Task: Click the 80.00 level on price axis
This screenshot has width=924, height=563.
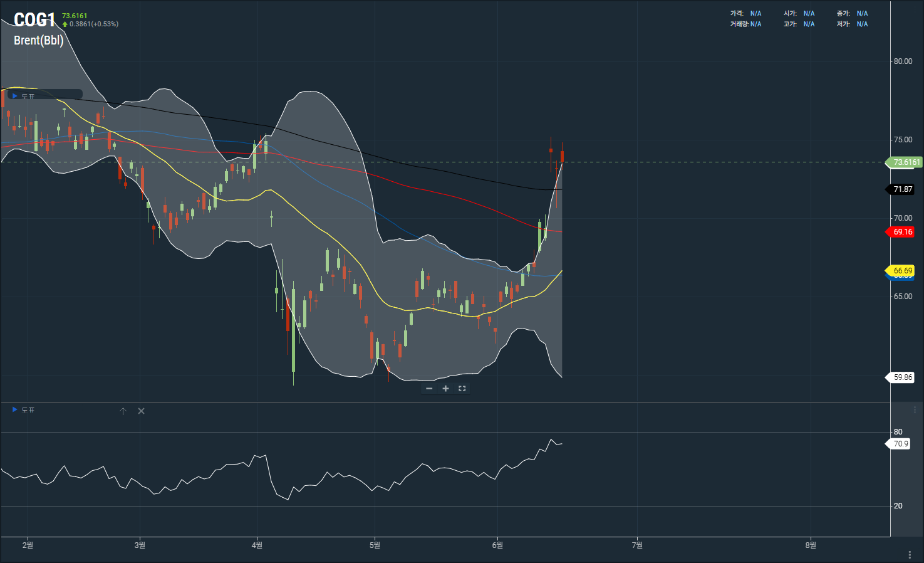Action: coord(903,61)
